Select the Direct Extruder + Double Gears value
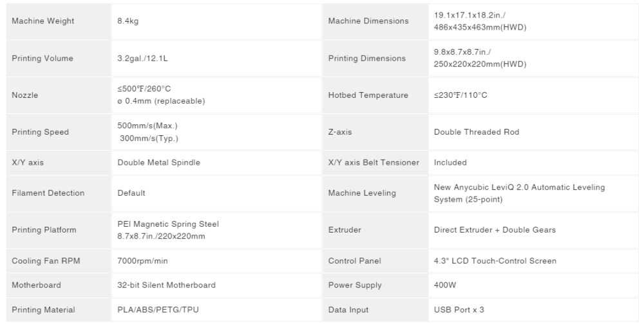This screenshot has width=644, height=324. click(495, 230)
